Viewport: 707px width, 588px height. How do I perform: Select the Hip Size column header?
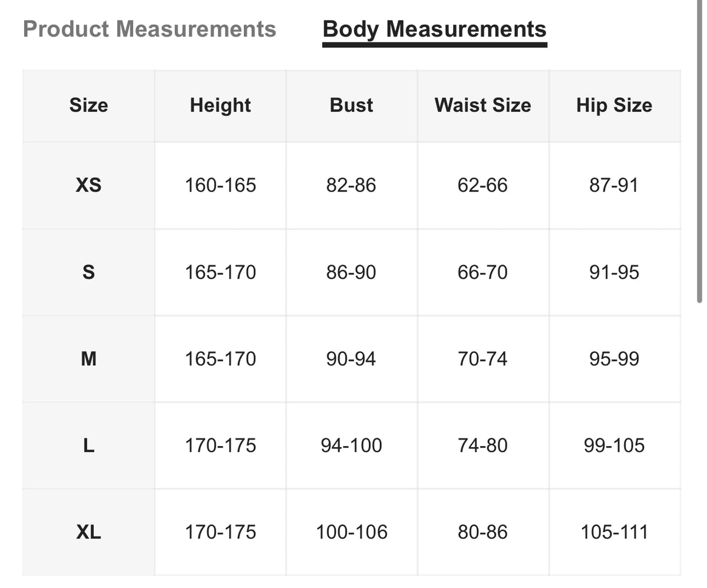point(614,105)
